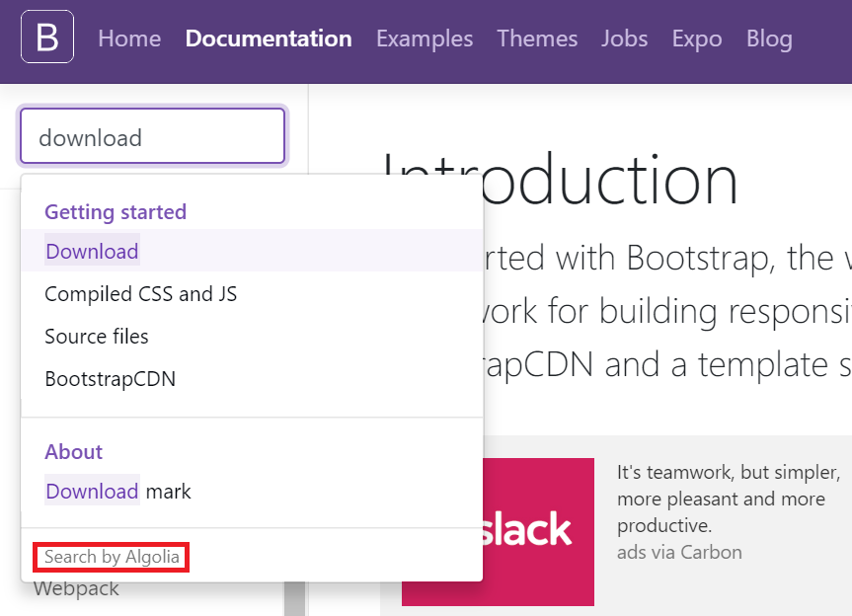The image size is (852, 616).
Task: Click the Slack ad description text
Action: (729, 499)
